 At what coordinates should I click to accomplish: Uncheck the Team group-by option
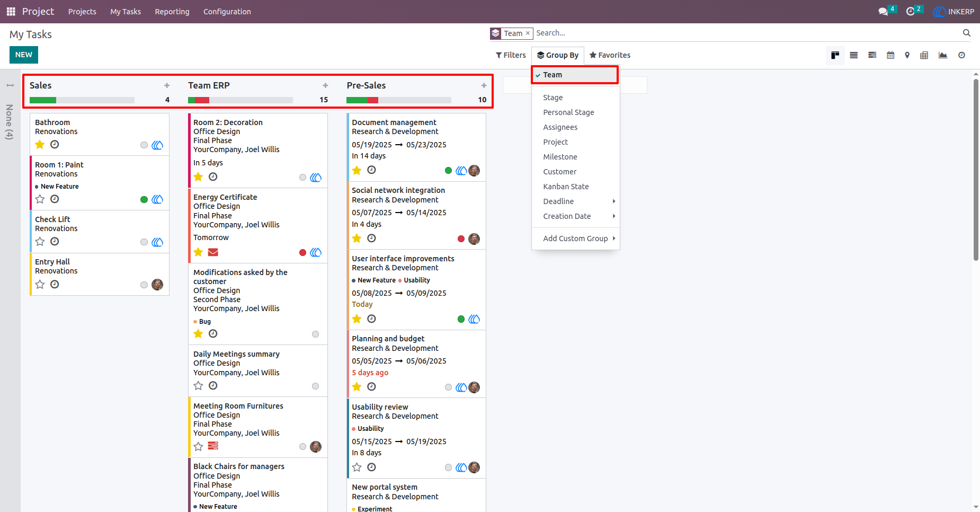(x=575, y=75)
